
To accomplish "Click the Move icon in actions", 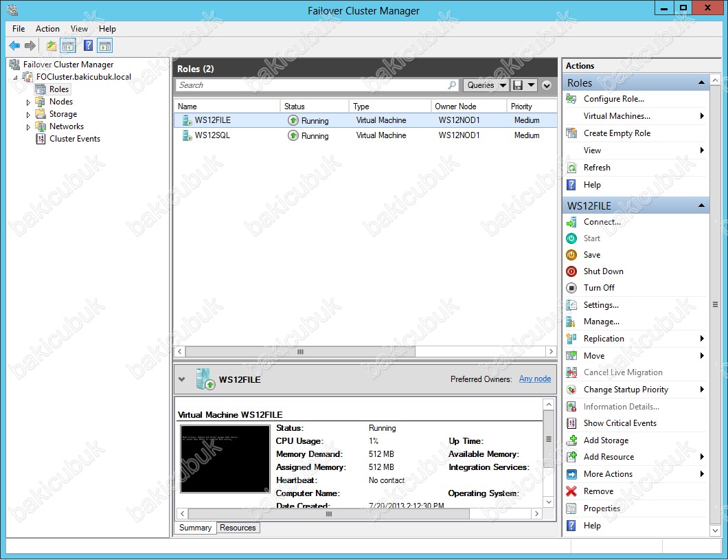I will [571, 356].
